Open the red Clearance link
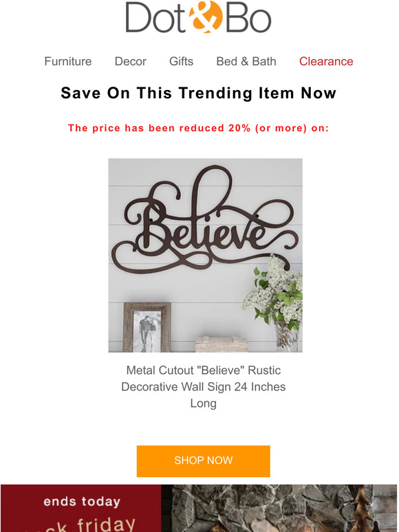Screen dimensions: 399x532 point(326,61)
